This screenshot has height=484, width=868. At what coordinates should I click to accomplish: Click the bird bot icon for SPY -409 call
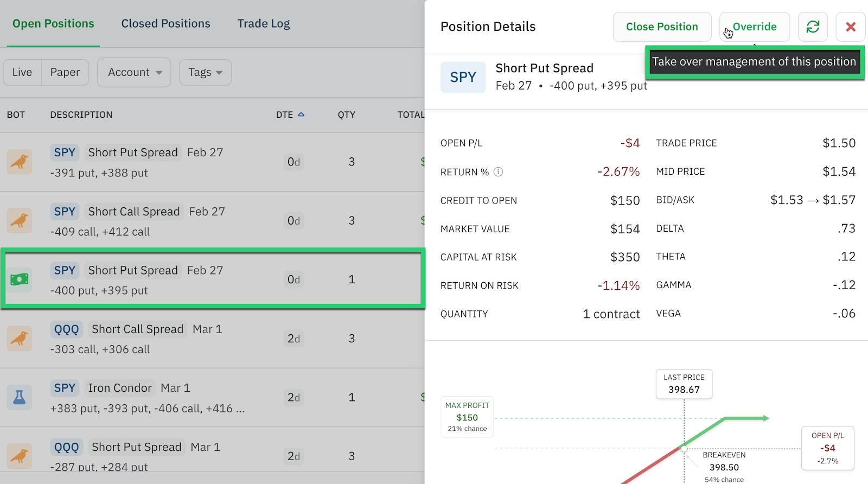[x=20, y=220]
